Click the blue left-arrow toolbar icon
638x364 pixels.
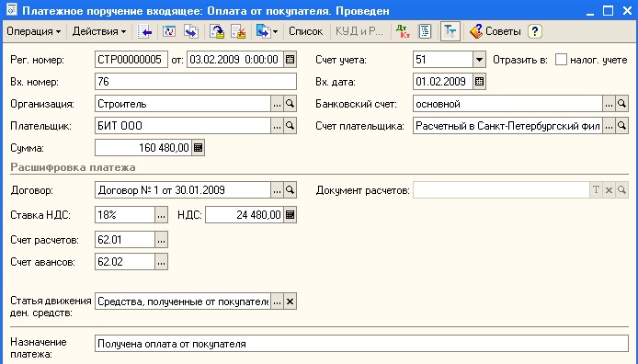pos(144,31)
